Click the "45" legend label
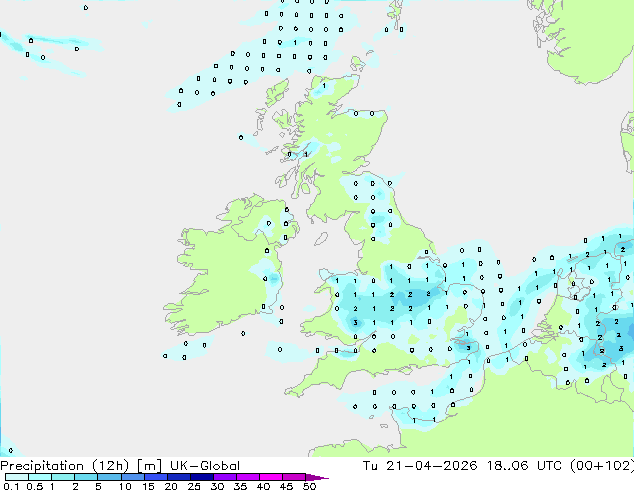 click(286, 486)
